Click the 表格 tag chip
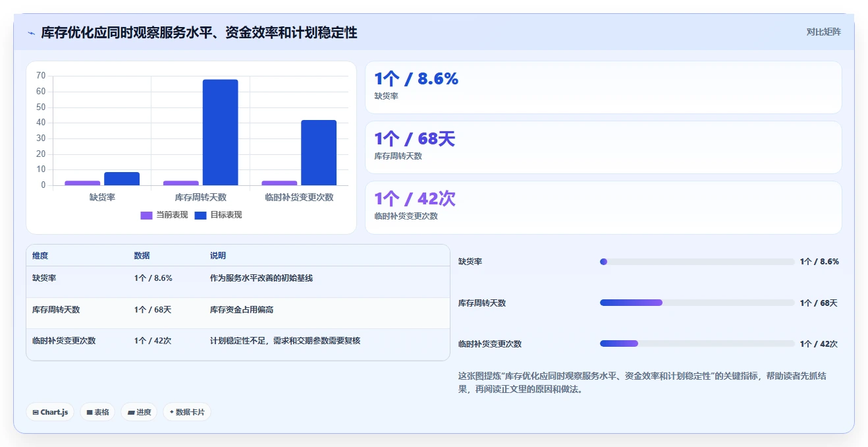The height and width of the screenshot is (447, 868). click(97, 412)
